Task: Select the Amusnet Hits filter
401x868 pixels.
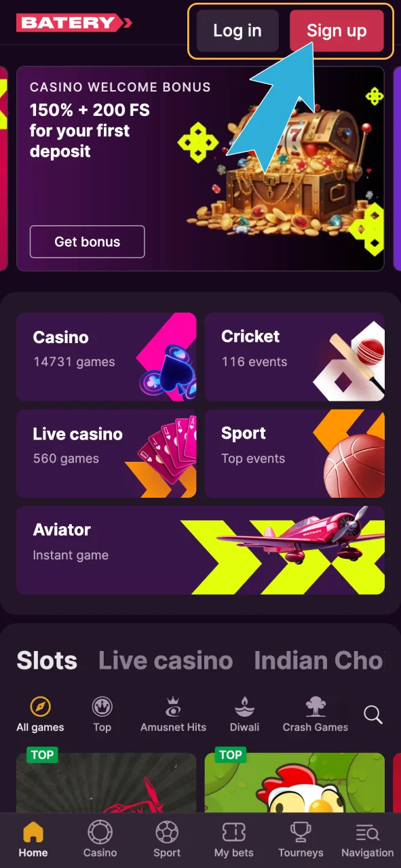Action: [x=173, y=715]
